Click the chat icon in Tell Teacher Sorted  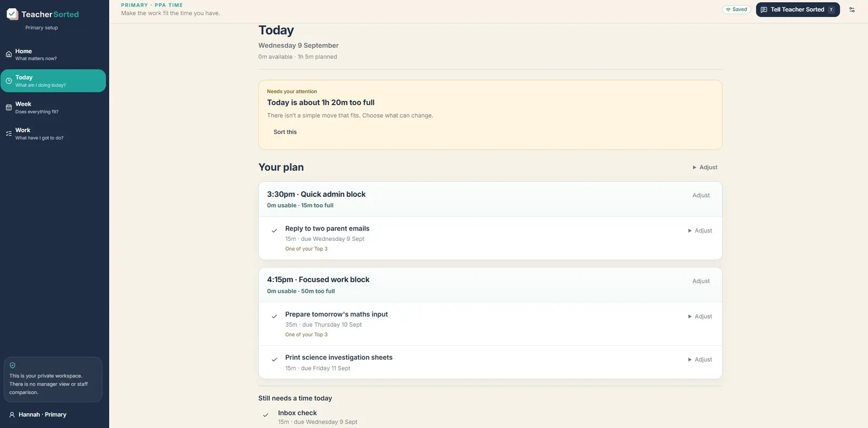pyautogui.click(x=764, y=10)
